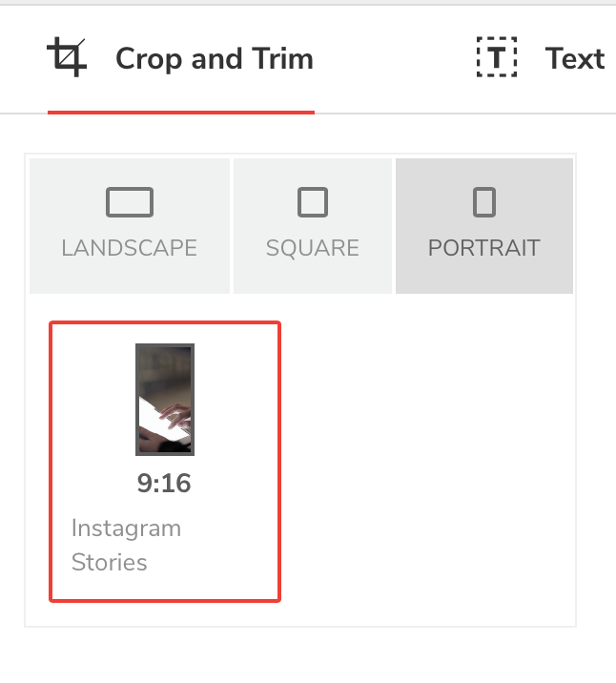Select the 9:16 aspect ratio text
Screen dimensions: 616x683
point(164,484)
